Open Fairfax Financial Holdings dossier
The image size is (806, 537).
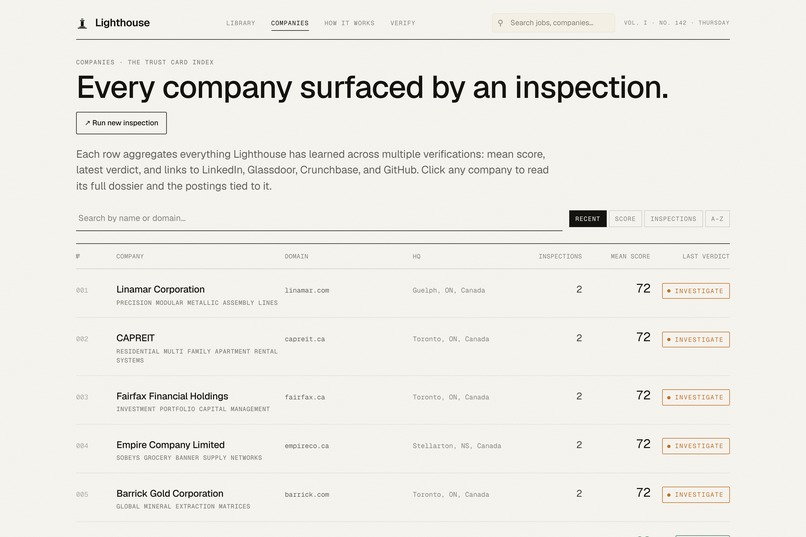pyautogui.click(x=172, y=396)
